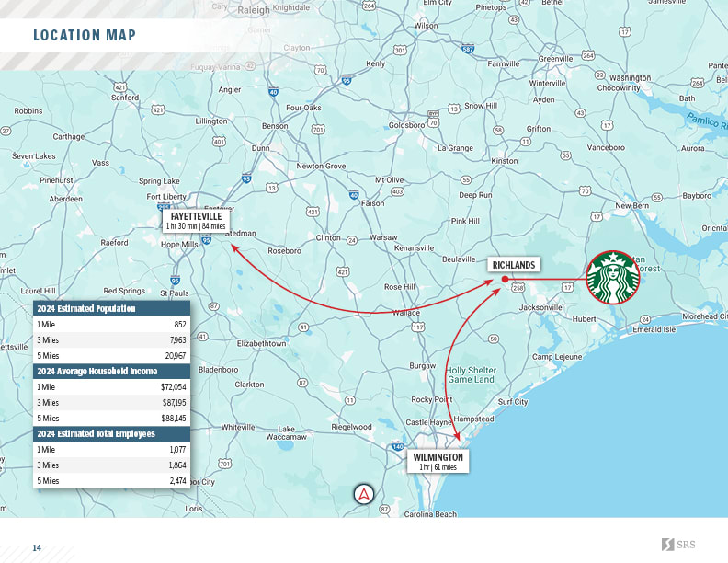Click the I-587 shield near Farmville

click(468, 49)
